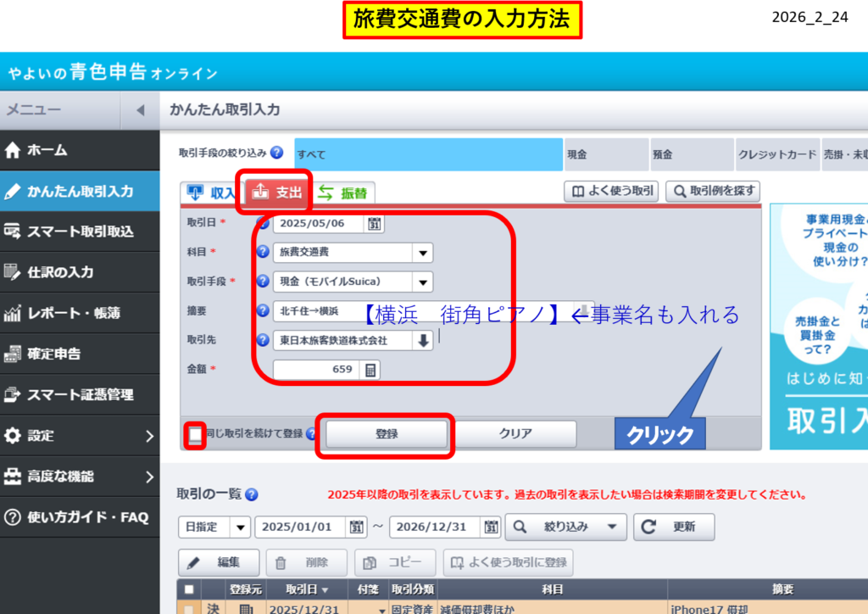Switch to the 振替 tab
Screen dimensions: 868x614
point(345,193)
